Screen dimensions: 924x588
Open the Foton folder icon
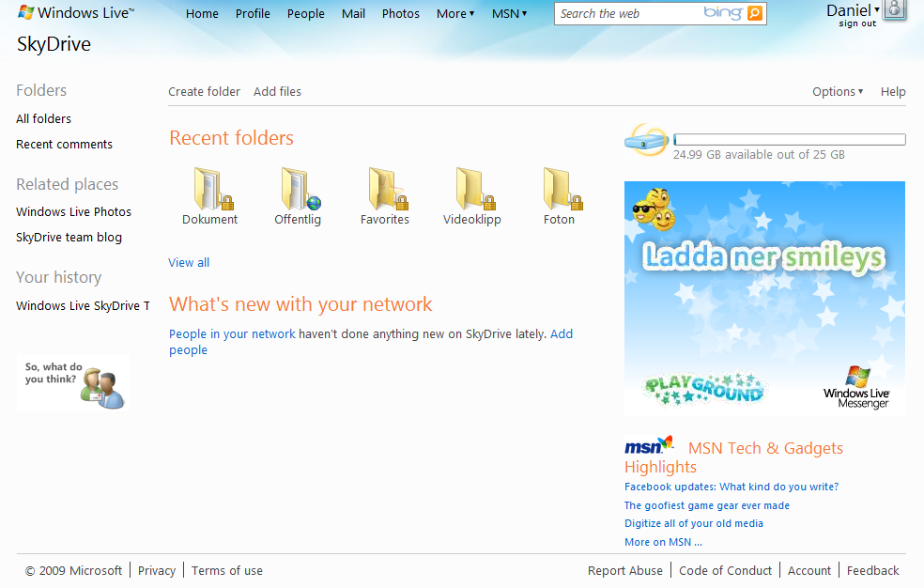point(562,189)
